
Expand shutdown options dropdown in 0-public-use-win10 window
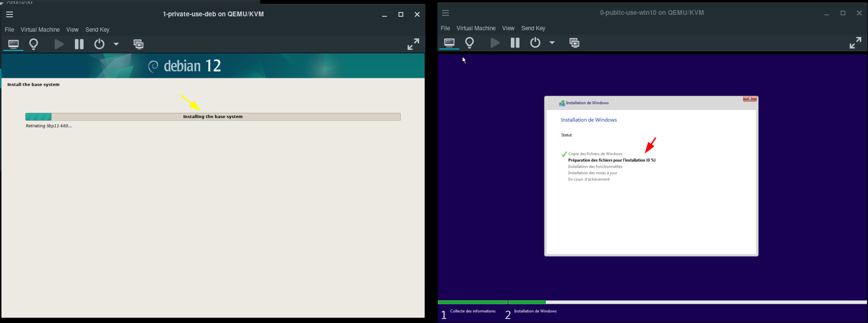pyautogui.click(x=552, y=43)
